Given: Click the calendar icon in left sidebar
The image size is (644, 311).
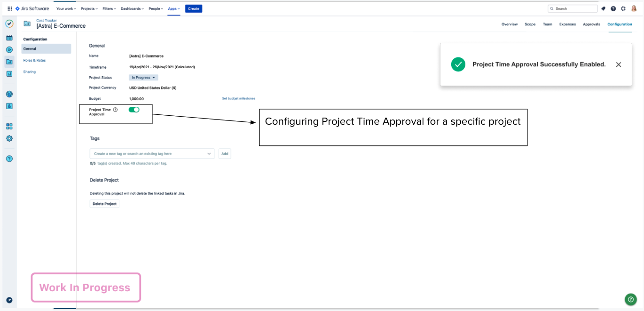Looking at the screenshot, I should tap(9, 38).
